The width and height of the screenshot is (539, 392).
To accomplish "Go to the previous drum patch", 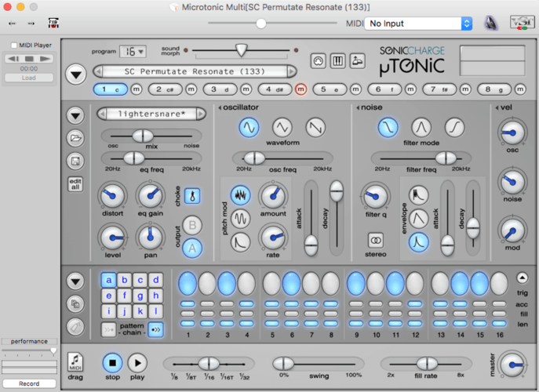I will click(x=102, y=114).
